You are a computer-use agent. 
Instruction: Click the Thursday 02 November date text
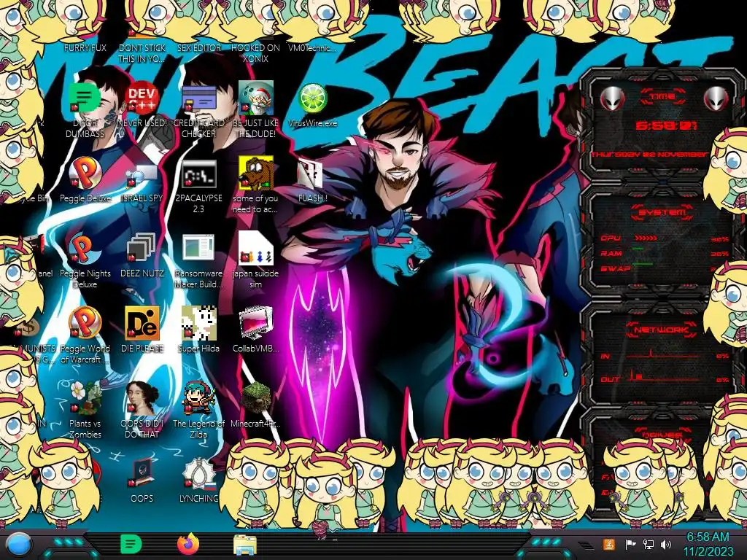tap(650, 155)
